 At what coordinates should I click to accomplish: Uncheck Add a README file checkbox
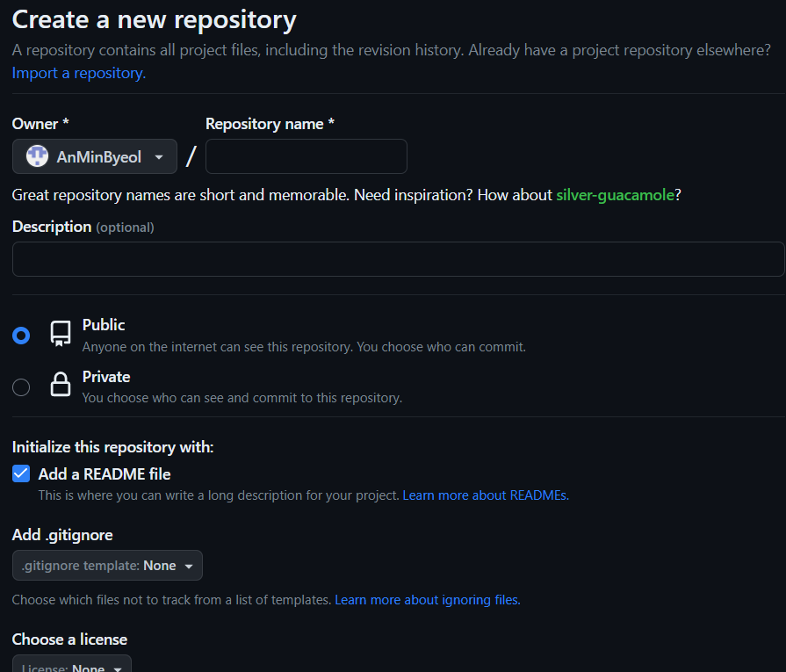(21, 473)
